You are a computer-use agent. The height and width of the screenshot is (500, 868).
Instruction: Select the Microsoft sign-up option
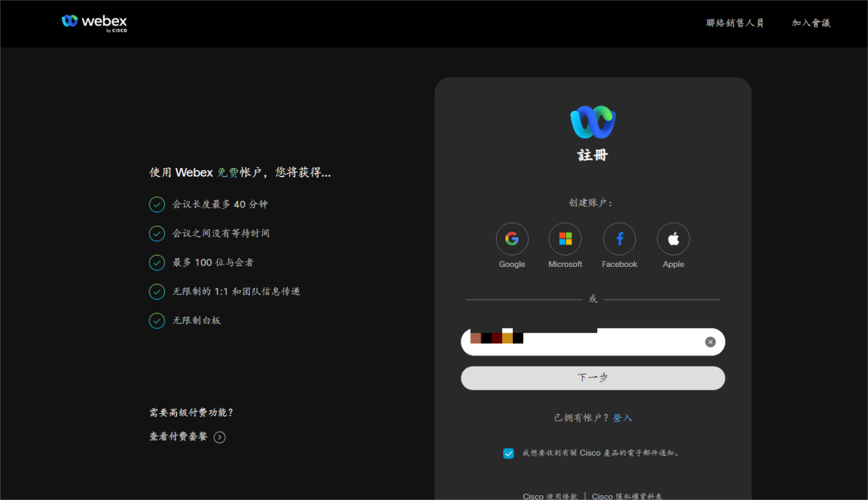click(565, 238)
